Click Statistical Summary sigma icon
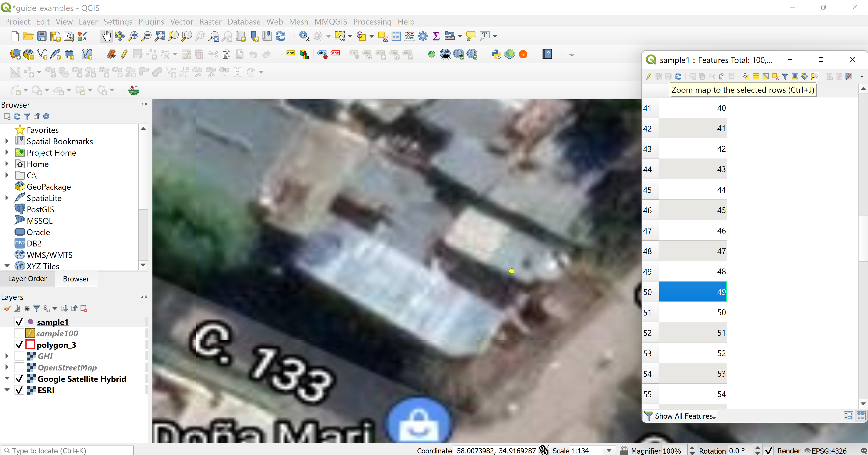Viewport: 868px width, 455px height. tap(436, 36)
